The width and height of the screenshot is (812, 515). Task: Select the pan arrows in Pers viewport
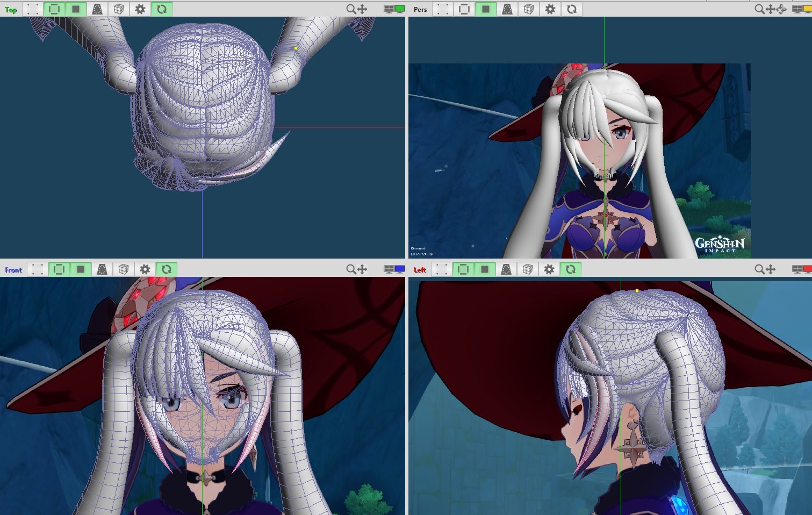point(771,9)
